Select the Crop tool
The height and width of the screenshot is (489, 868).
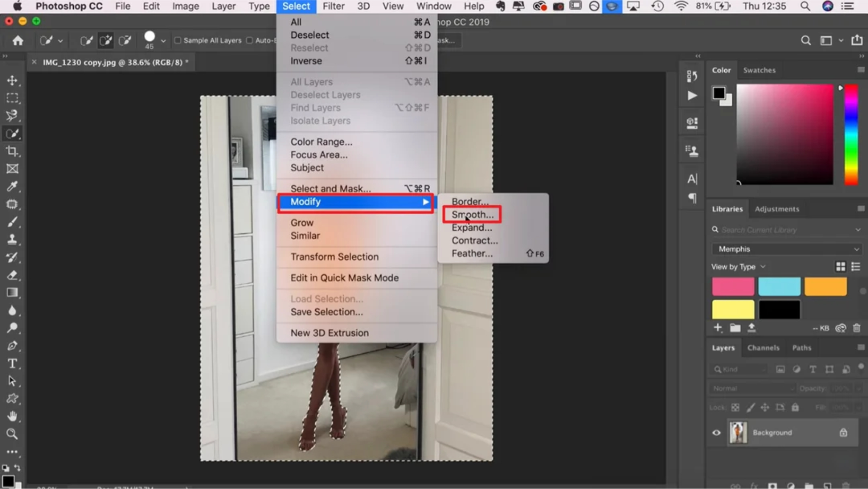point(12,151)
